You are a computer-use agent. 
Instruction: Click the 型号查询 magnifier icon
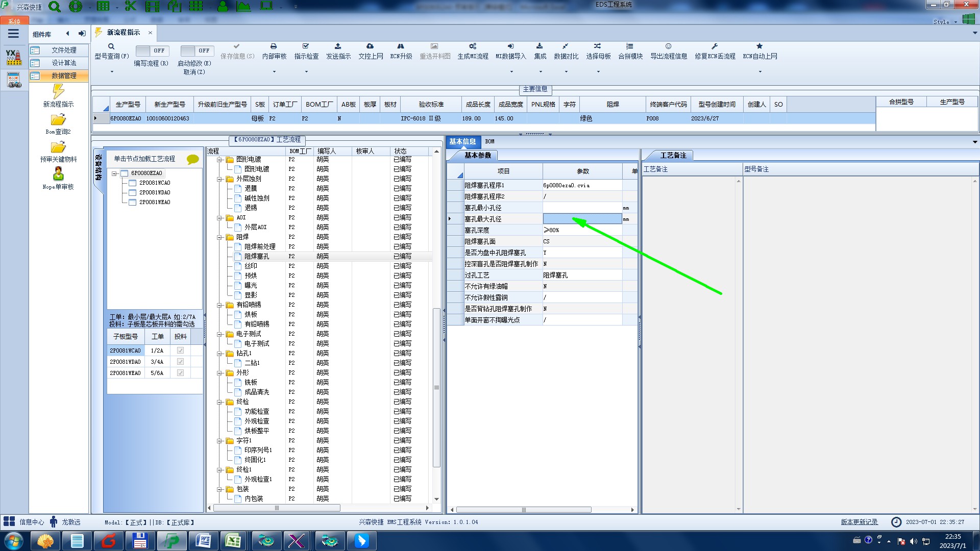tap(111, 46)
